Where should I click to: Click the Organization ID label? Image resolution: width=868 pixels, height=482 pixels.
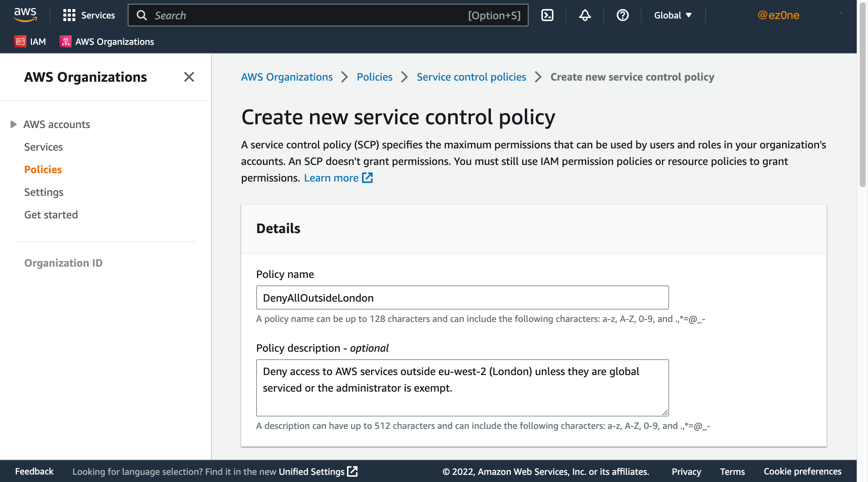[x=63, y=263]
